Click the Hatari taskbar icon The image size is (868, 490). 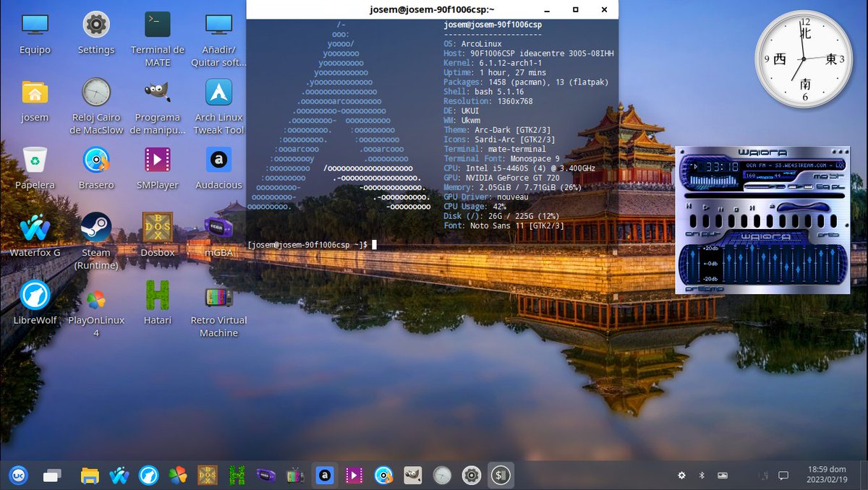click(x=237, y=475)
